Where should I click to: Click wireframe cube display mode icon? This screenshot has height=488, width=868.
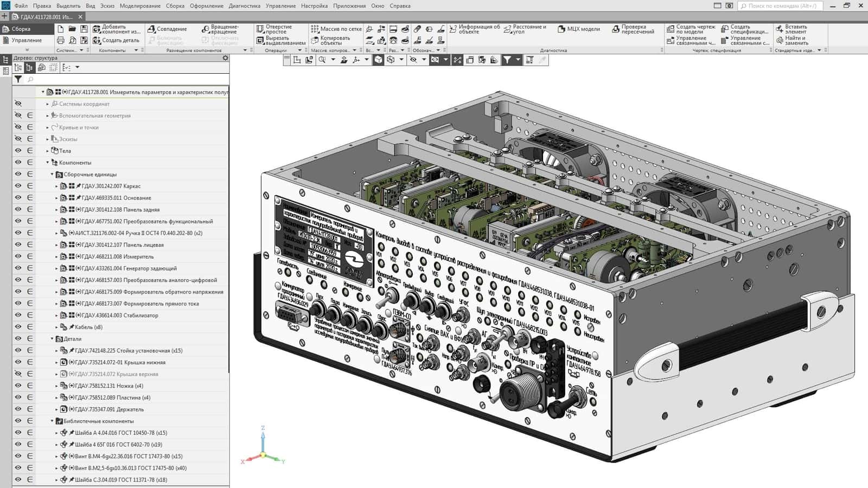[391, 60]
